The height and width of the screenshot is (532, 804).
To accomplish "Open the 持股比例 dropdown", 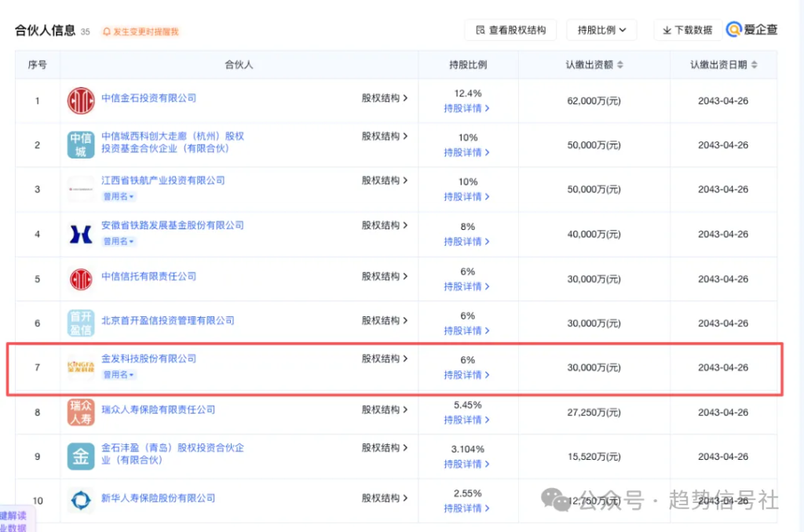I will pyautogui.click(x=601, y=30).
